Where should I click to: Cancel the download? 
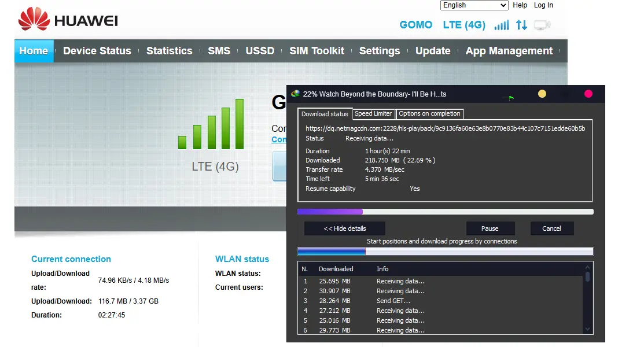pyautogui.click(x=551, y=228)
